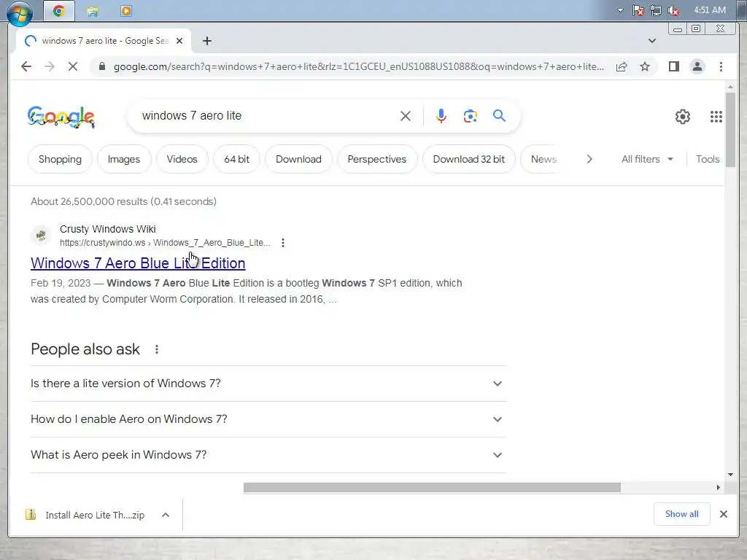Viewport: 747px width, 560px height.
Task: Open the tab search dropdown
Action: point(652,41)
